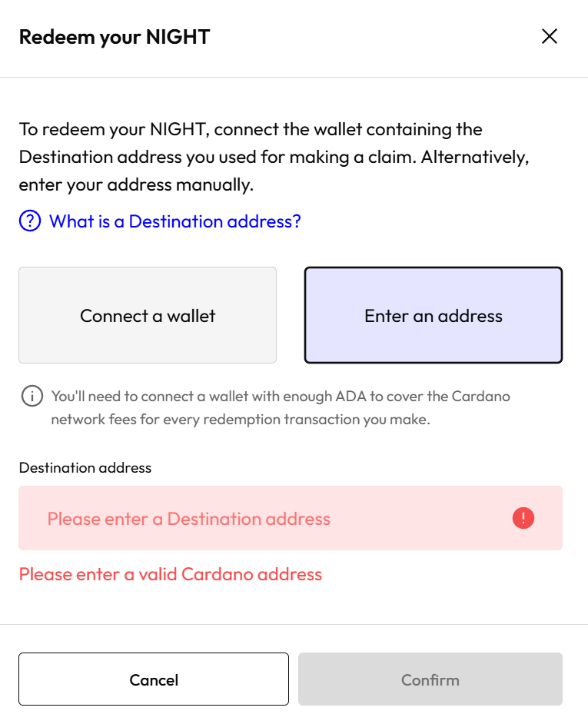Select the "Enter an address" option
The image size is (588, 724).
pyautogui.click(x=434, y=315)
